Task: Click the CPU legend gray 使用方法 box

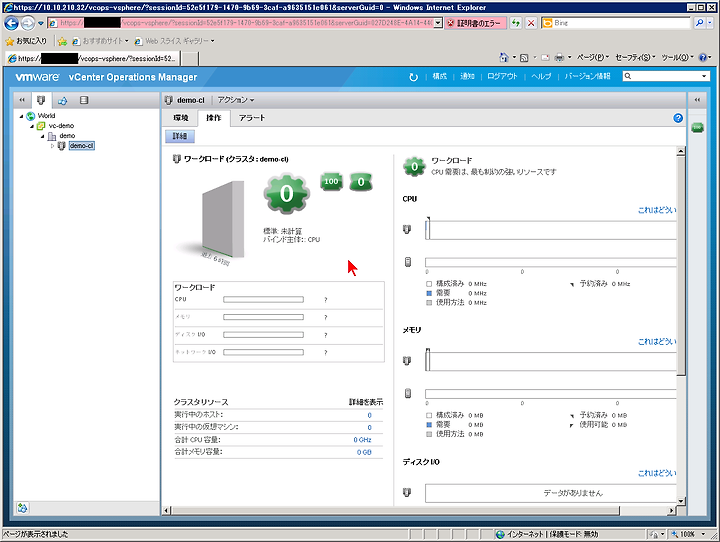Action: click(429, 303)
